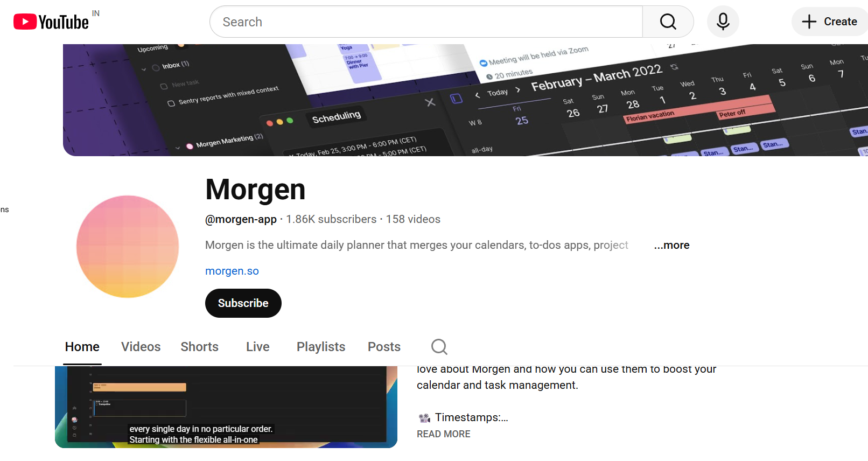
Task: Open the Shorts tab
Action: tap(199, 347)
